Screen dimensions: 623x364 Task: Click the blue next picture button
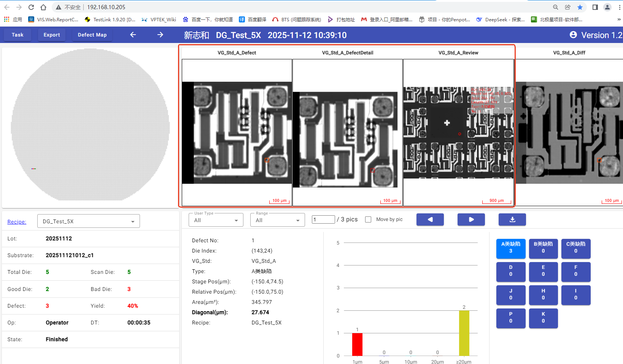(x=471, y=219)
